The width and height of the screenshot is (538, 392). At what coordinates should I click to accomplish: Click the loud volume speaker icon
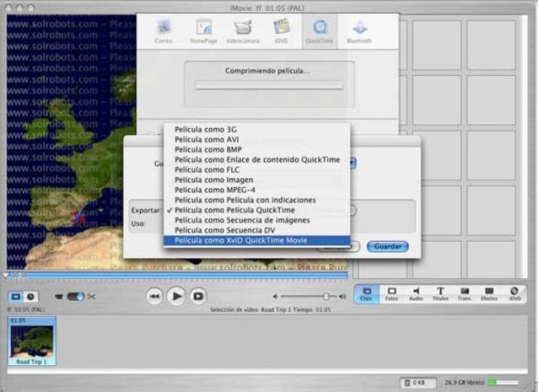[x=343, y=296]
